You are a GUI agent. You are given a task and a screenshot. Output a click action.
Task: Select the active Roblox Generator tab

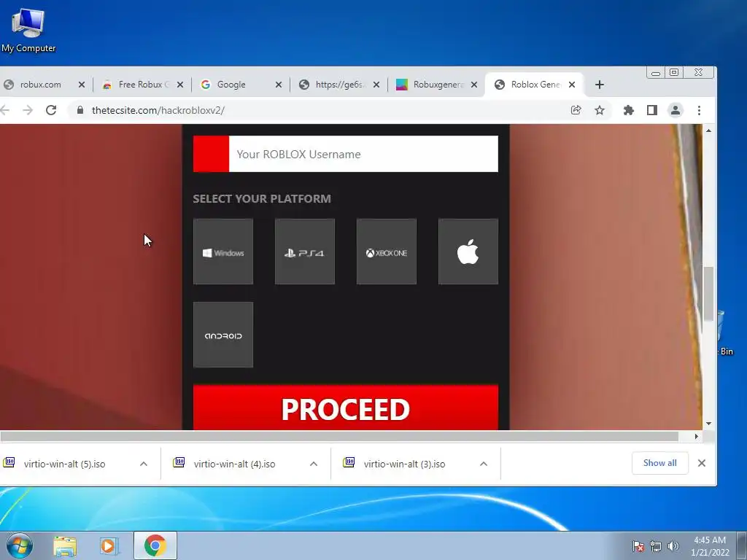535,85
